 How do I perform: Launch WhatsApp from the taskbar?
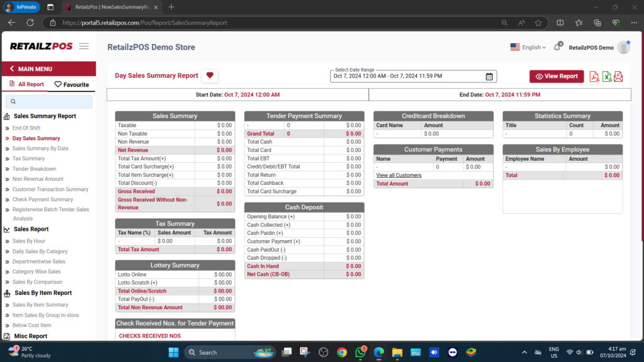pos(360,352)
